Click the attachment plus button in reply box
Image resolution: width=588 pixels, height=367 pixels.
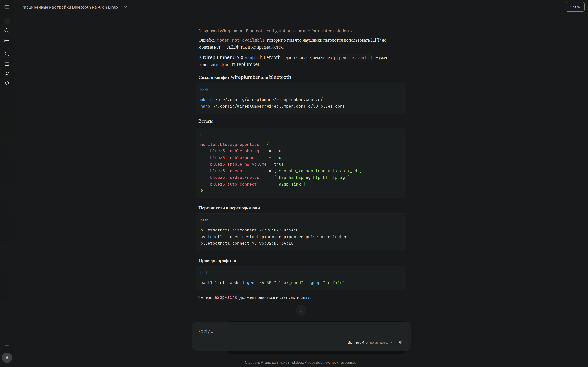click(201, 342)
